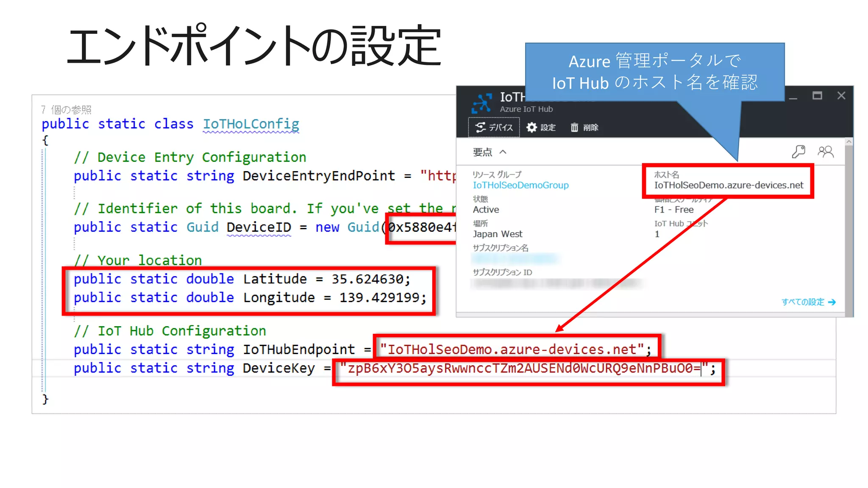Open the すべての設定 all settings link
Viewport: 868px width, 488px height.
tap(808, 302)
